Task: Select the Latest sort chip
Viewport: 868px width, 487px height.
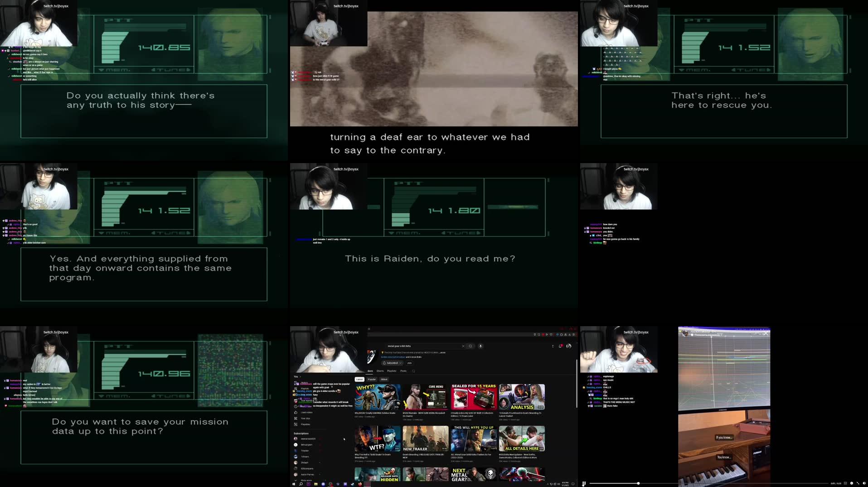Action: point(359,379)
